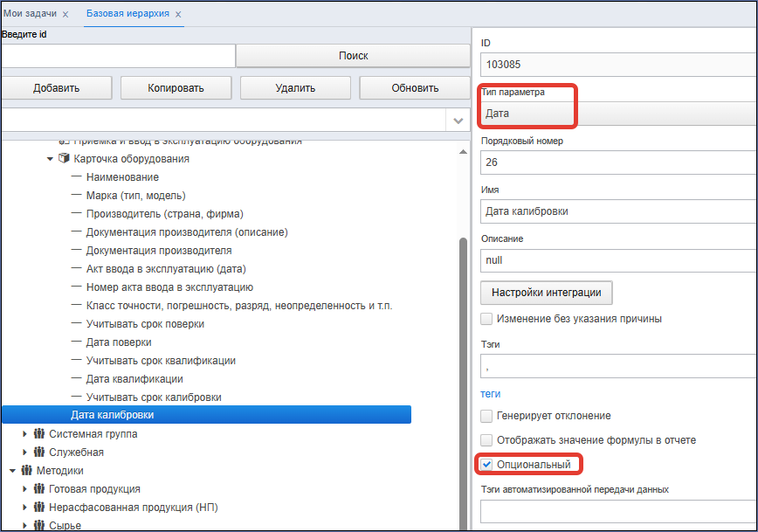Switch to the Мои задачи tab
758x532 pixels.
pos(30,14)
